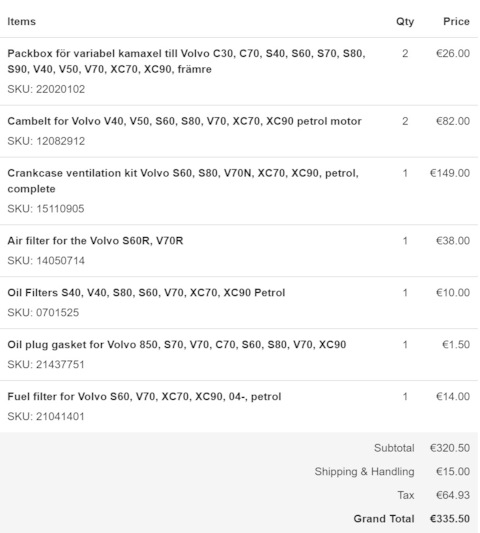Open Oil Filters S40, V40 product title
The image size is (480, 533).
point(146,293)
